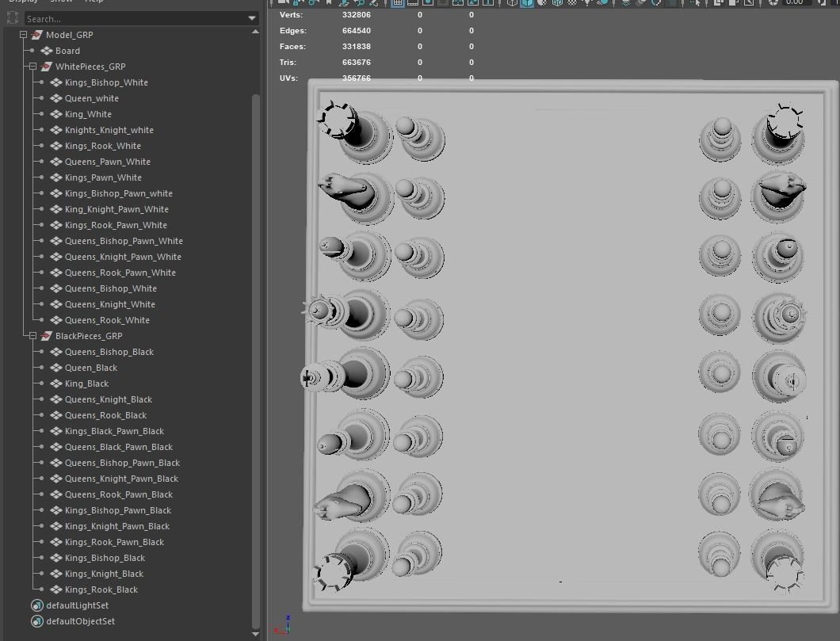Click the mesh icon next to King_Black

point(56,383)
